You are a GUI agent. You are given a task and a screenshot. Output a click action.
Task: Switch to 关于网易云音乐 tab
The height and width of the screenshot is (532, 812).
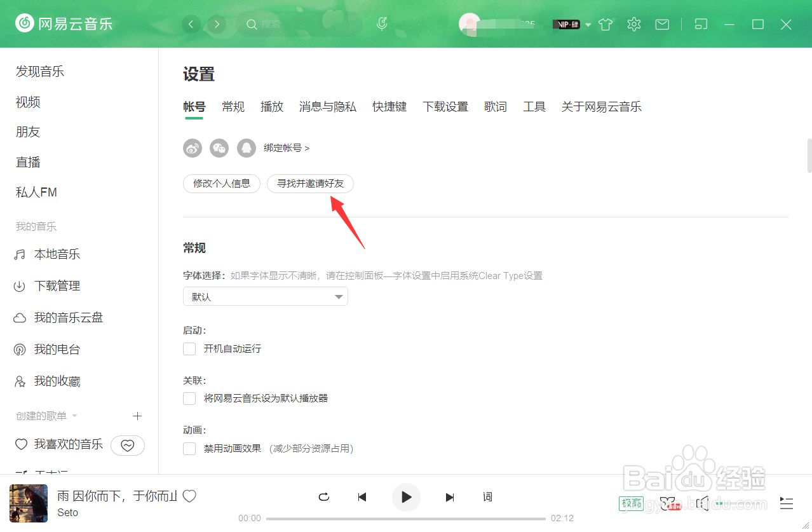point(602,107)
